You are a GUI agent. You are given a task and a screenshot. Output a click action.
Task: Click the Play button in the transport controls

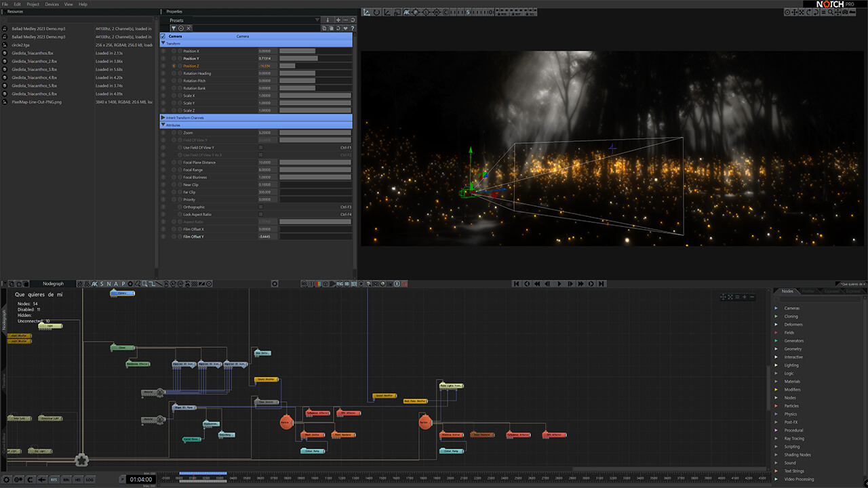[559, 284]
